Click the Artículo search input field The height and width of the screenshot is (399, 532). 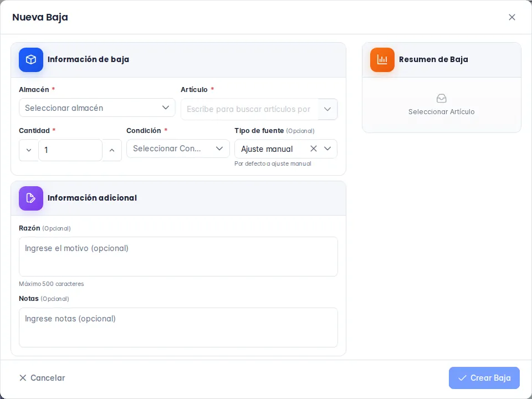pos(250,109)
